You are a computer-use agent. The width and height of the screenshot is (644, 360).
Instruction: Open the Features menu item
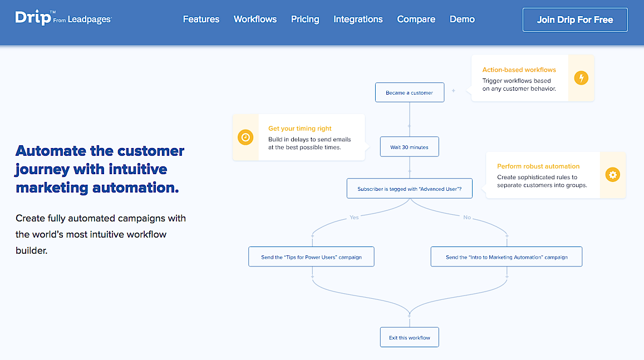pos(201,19)
